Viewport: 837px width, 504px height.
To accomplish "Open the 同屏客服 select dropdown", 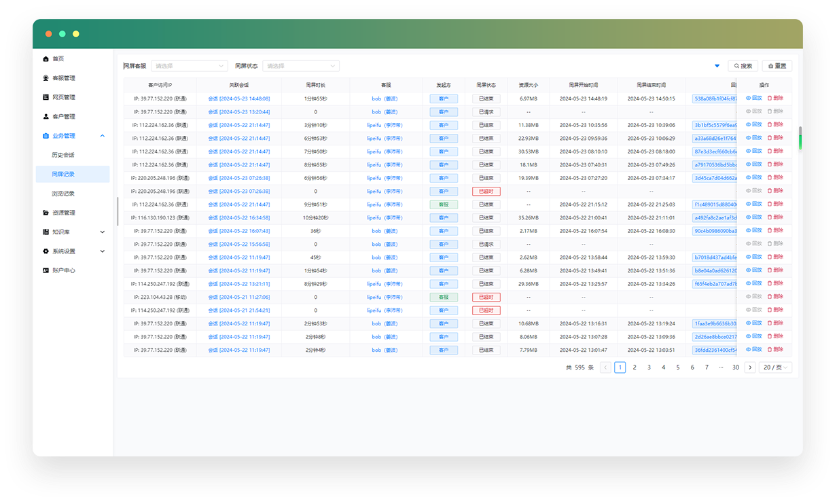I will click(189, 66).
